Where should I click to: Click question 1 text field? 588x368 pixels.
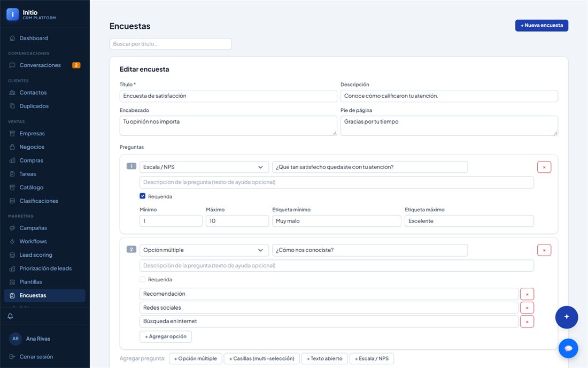pyautogui.click(x=370, y=167)
